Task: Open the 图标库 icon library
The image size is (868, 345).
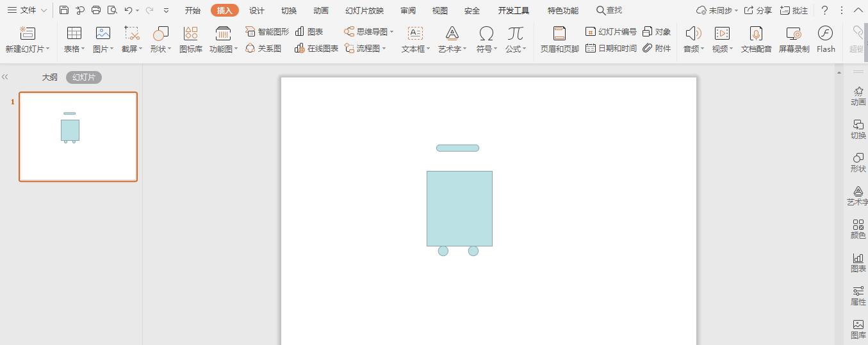Action: tap(190, 33)
